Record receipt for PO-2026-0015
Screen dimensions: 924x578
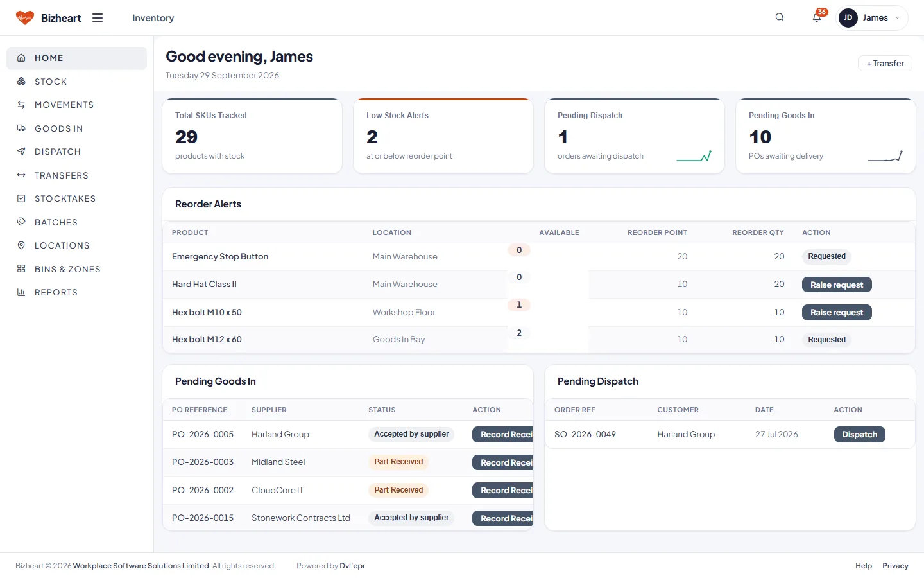pyautogui.click(x=502, y=518)
